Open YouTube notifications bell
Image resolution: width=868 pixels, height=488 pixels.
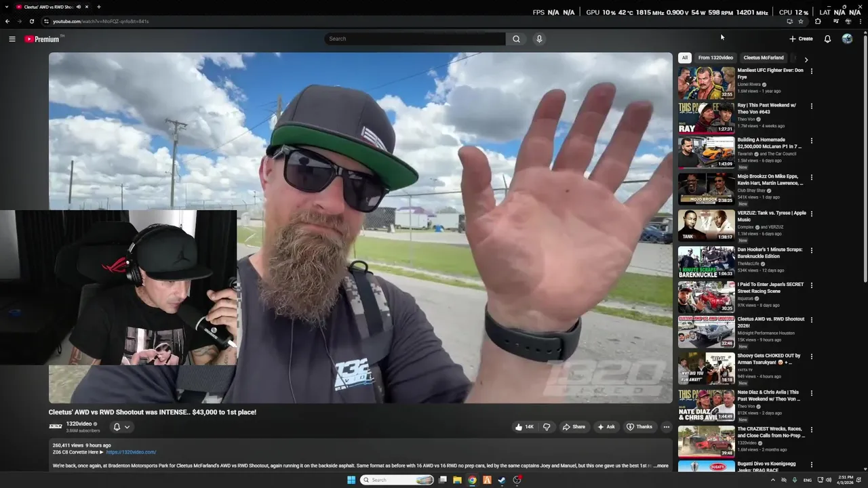(827, 39)
